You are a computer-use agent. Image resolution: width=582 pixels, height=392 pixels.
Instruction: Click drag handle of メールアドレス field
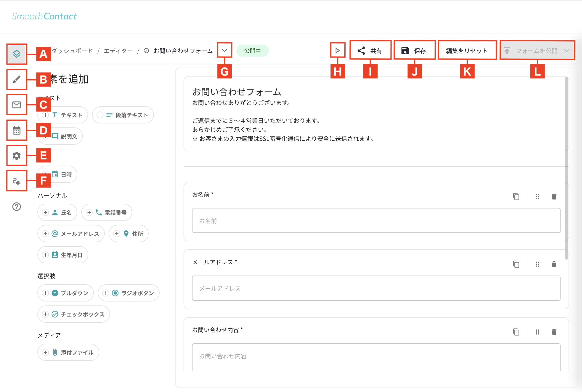tap(537, 264)
